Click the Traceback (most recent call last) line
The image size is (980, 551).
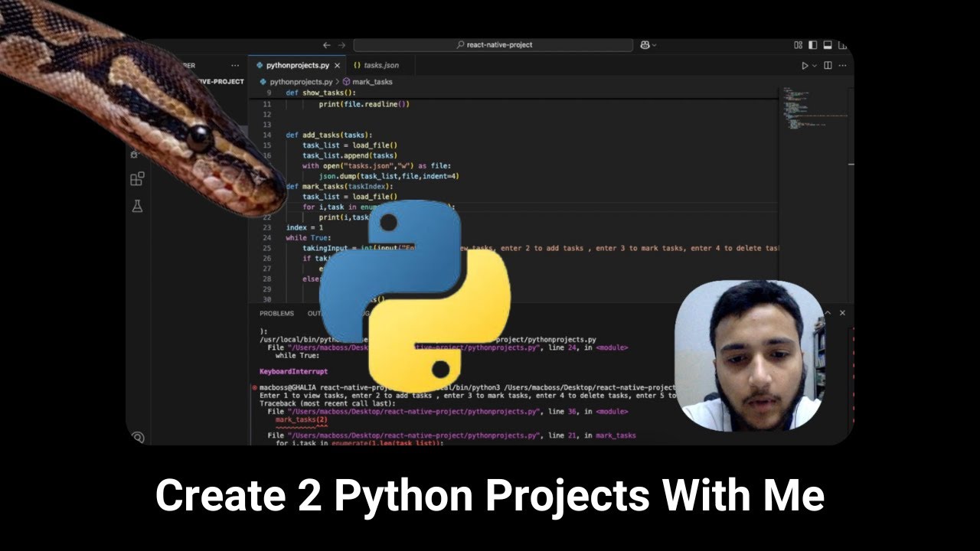point(327,403)
